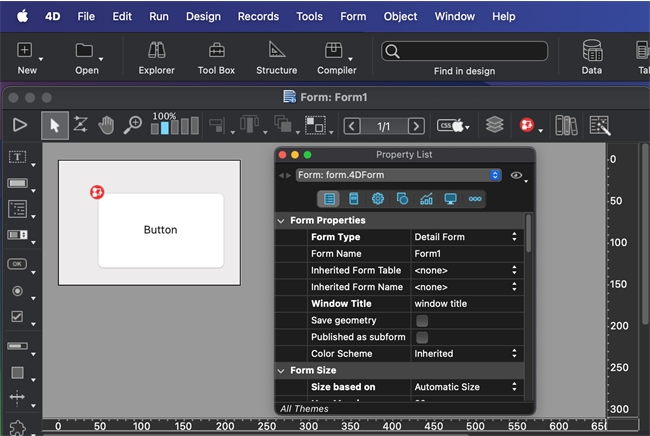Enable the Published as subform checkbox
The height and width of the screenshot is (436, 650).
[422, 338]
